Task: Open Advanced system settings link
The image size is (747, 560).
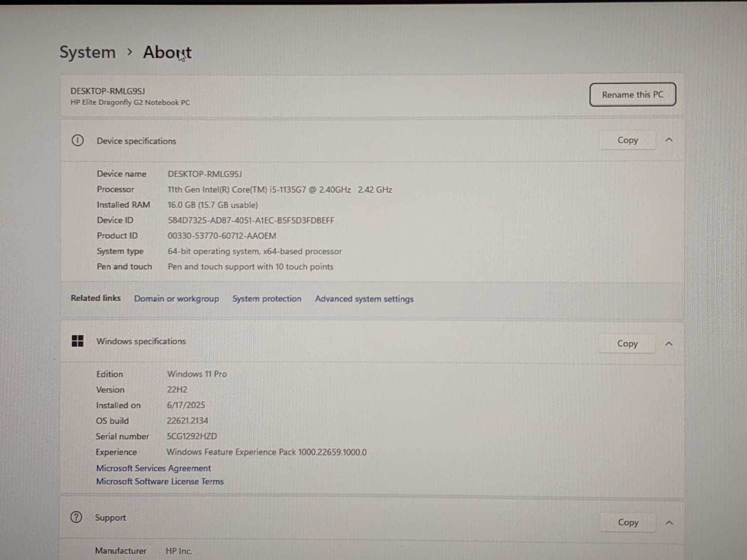Action: 364,299
